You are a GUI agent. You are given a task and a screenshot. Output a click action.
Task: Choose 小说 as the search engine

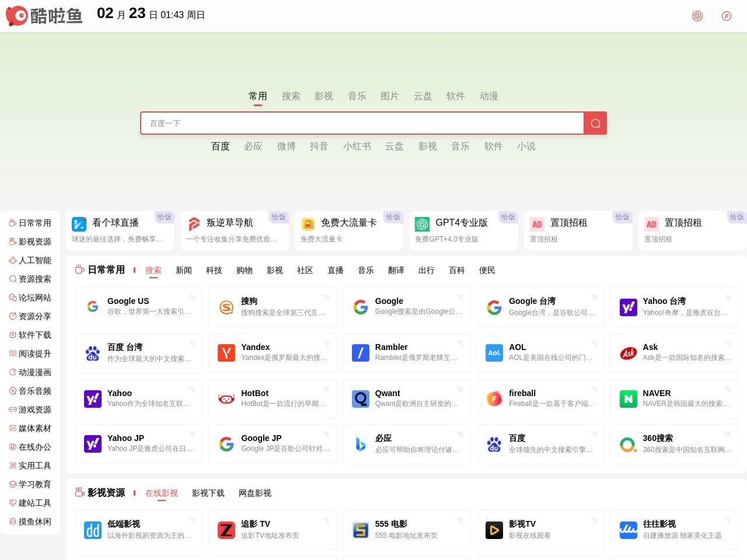[526, 146]
